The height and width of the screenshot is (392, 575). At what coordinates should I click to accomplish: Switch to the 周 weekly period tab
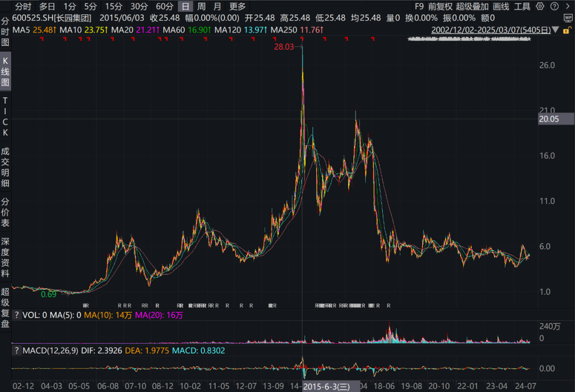tap(201, 6)
